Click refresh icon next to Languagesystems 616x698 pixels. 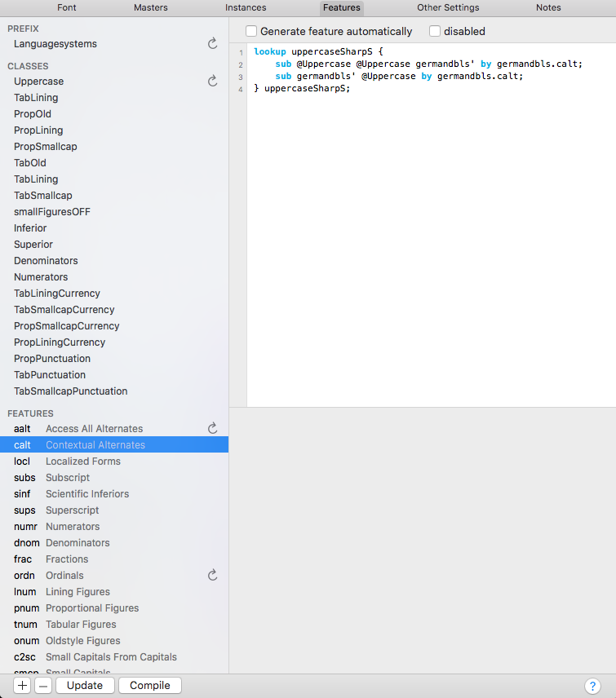[x=212, y=44]
